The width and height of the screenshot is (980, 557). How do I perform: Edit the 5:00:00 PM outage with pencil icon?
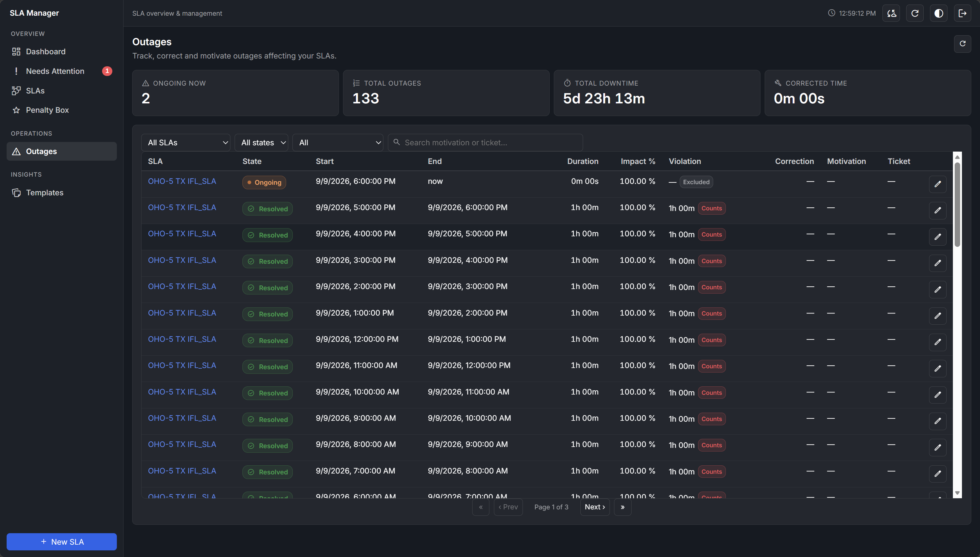point(938,210)
